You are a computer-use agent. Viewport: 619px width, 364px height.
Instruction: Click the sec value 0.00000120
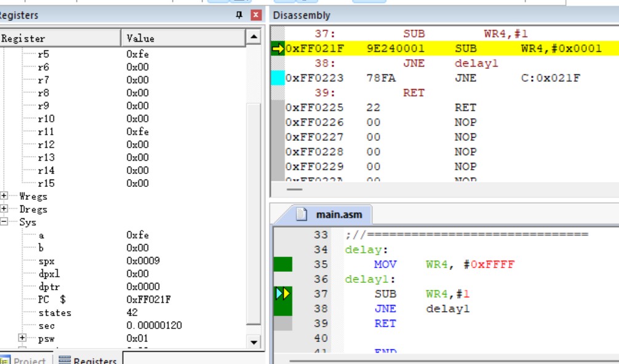click(x=154, y=325)
